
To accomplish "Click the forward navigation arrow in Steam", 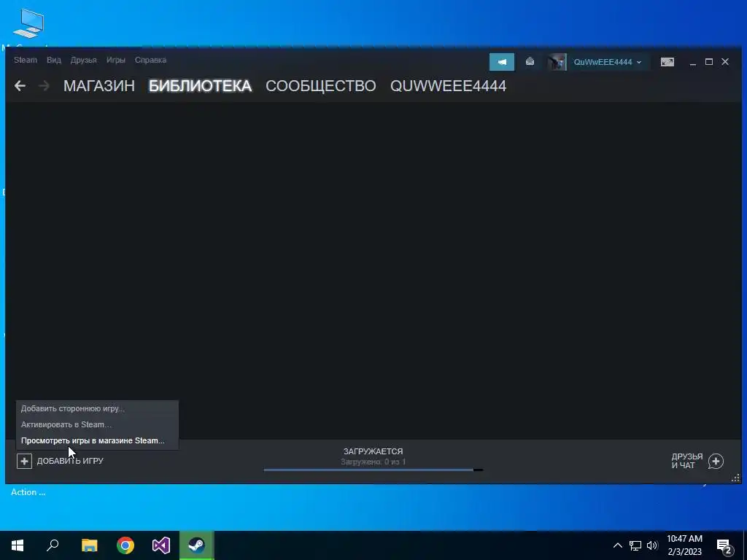I will 44,86.
